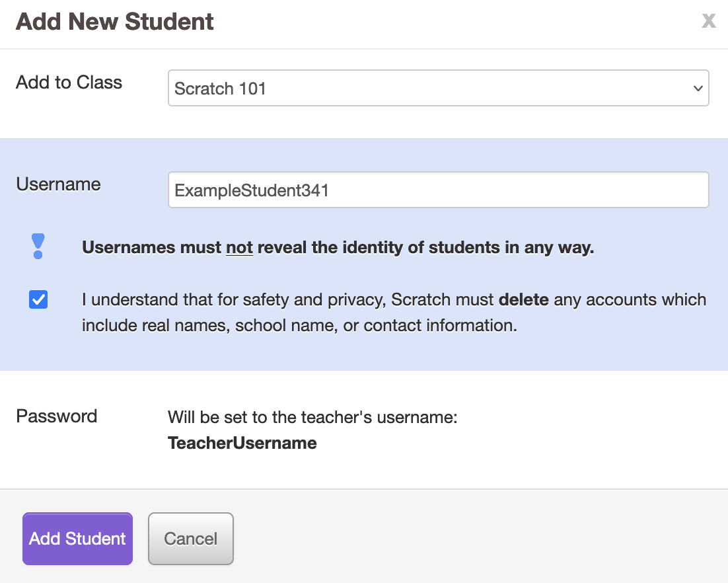Image resolution: width=728 pixels, height=583 pixels.
Task: Click the underlined word 'not'
Action: pyautogui.click(x=239, y=247)
